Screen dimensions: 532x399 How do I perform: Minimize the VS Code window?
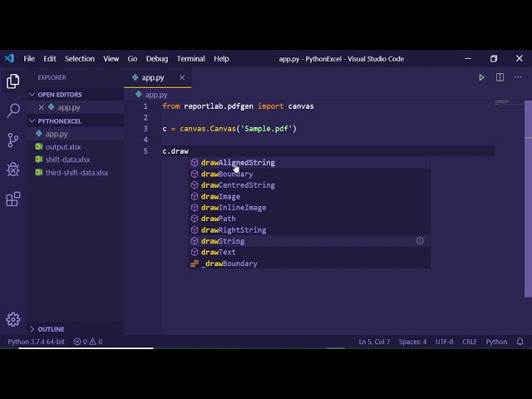[468, 59]
